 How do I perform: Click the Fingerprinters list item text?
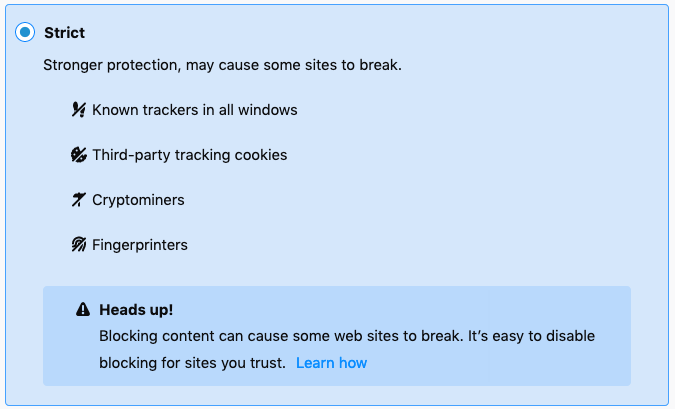point(140,245)
